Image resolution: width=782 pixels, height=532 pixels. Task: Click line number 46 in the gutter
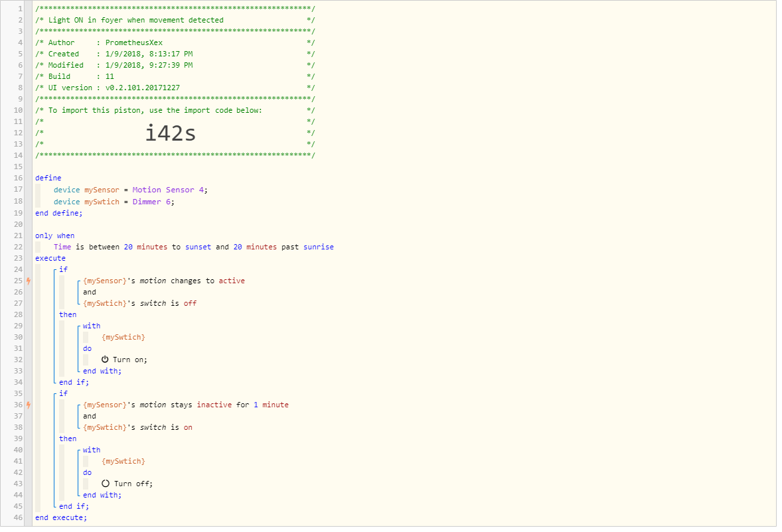tap(18, 518)
